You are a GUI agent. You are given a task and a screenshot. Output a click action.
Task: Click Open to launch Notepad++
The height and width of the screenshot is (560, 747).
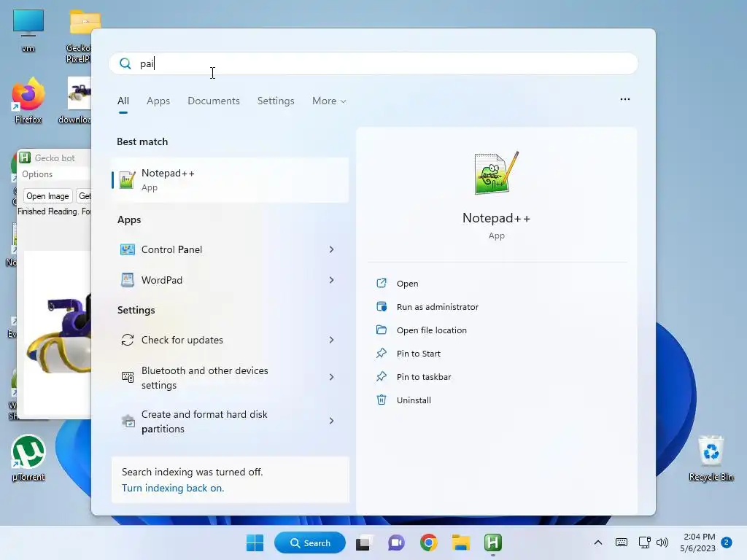coord(407,284)
